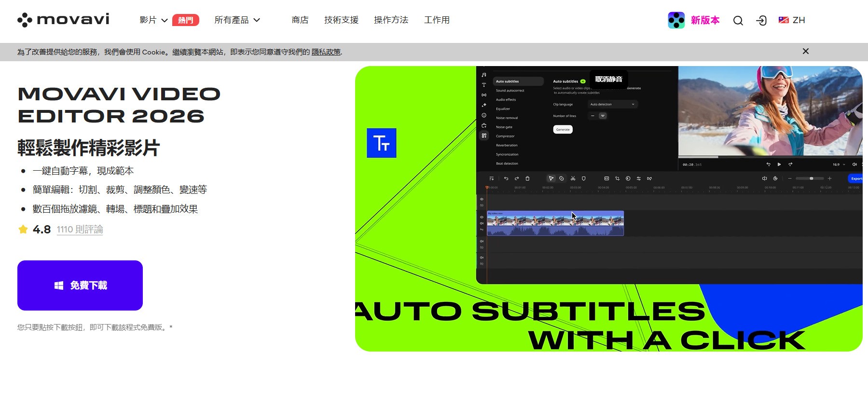The image size is (868, 393).
Task: Toggle visibility eye of the My video.mov track
Action: pyautogui.click(x=482, y=217)
